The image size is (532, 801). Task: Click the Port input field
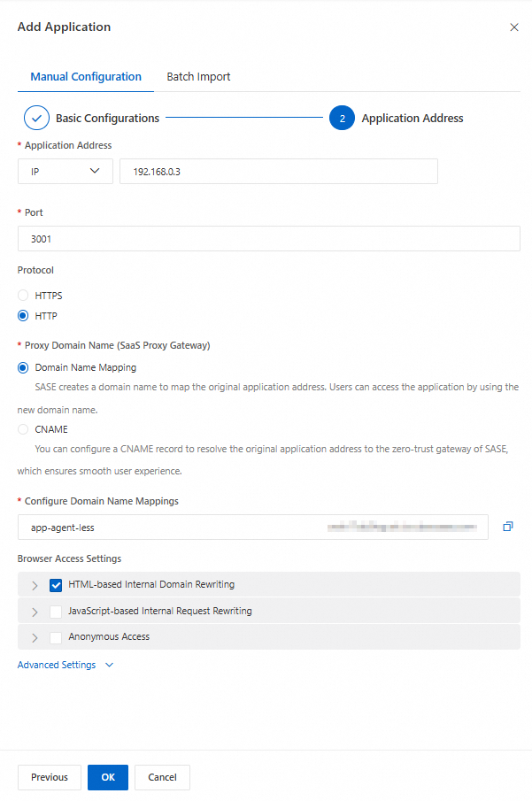tap(269, 239)
